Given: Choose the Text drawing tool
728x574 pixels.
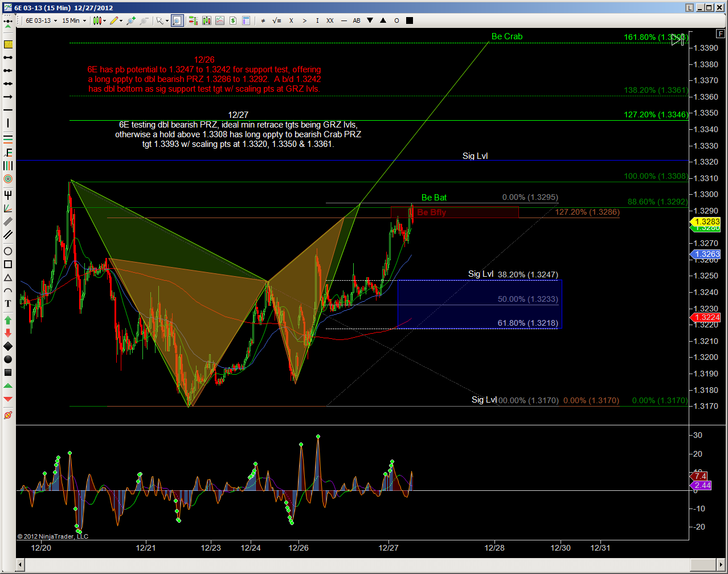Looking at the screenshot, I should coord(8,304).
